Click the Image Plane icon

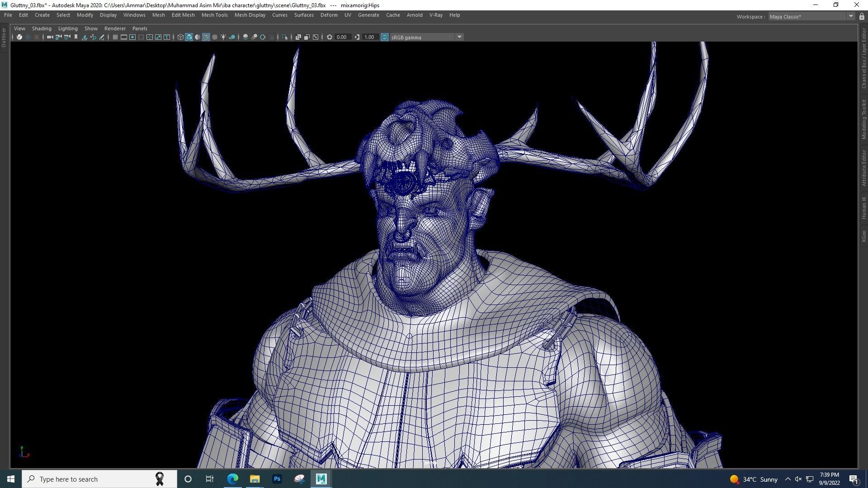coord(85,37)
